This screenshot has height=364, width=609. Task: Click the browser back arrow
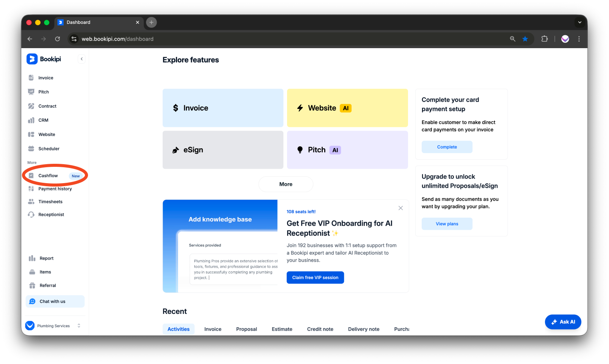[30, 39]
